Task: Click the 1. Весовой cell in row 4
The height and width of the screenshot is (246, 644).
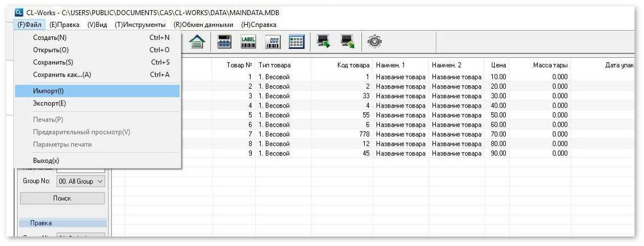Action: coord(283,106)
